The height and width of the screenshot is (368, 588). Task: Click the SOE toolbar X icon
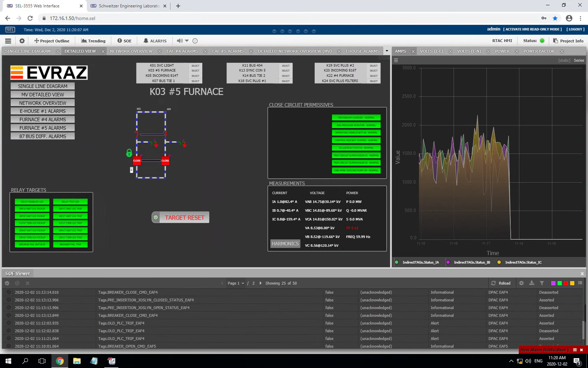(x=27, y=283)
